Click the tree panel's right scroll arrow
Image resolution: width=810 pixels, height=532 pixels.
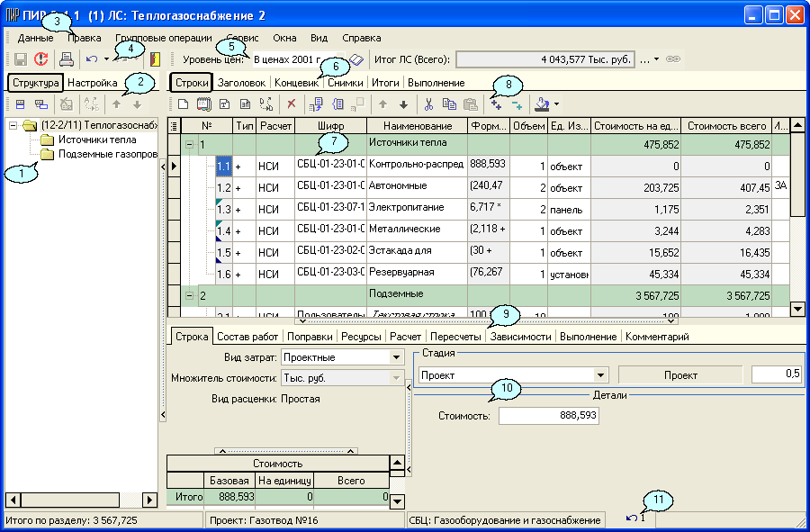(x=149, y=500)
